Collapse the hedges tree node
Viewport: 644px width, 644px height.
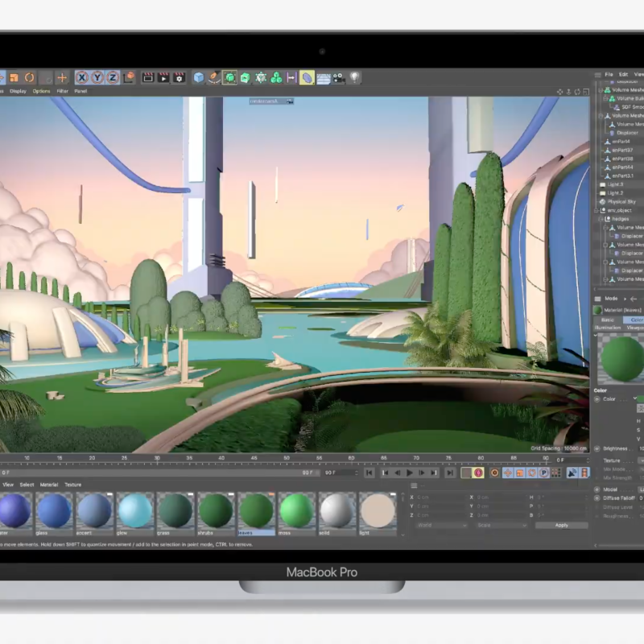601,219
